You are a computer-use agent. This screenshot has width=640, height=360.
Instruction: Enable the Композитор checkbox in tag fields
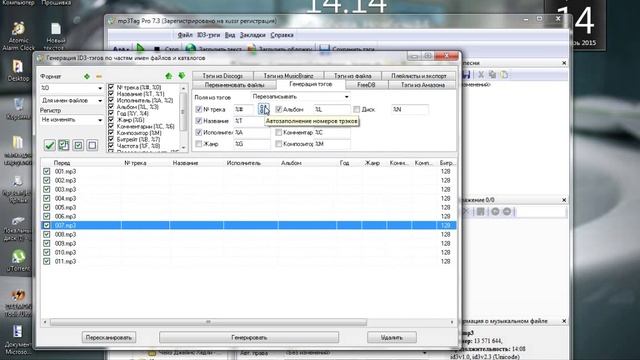[279, 144]
